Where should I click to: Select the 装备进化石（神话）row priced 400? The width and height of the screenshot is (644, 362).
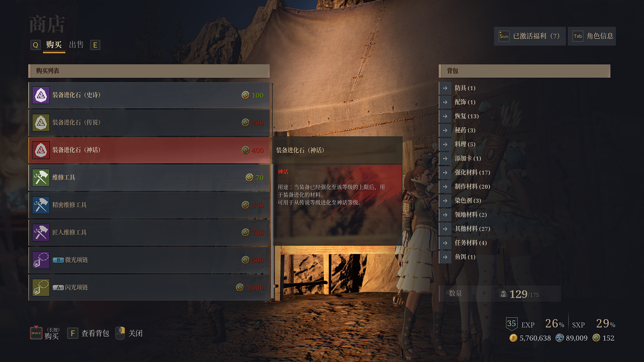click(x=149, y=150)
